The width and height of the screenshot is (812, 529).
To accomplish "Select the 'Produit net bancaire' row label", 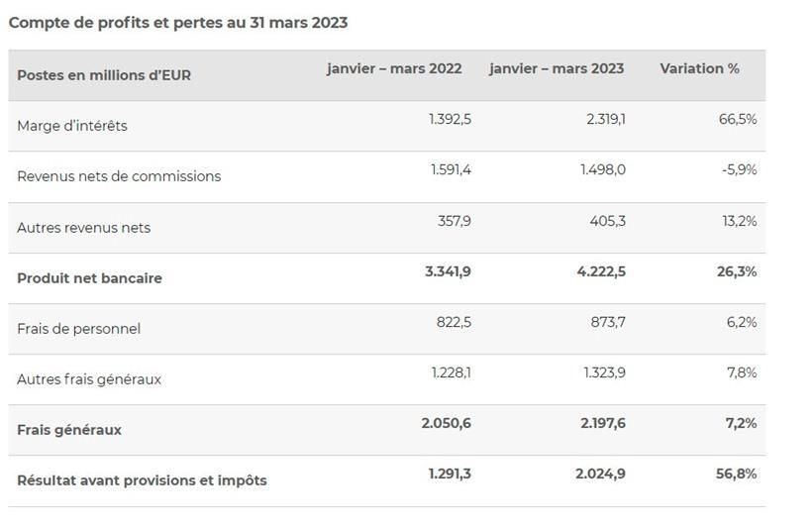I will [89, 278].
